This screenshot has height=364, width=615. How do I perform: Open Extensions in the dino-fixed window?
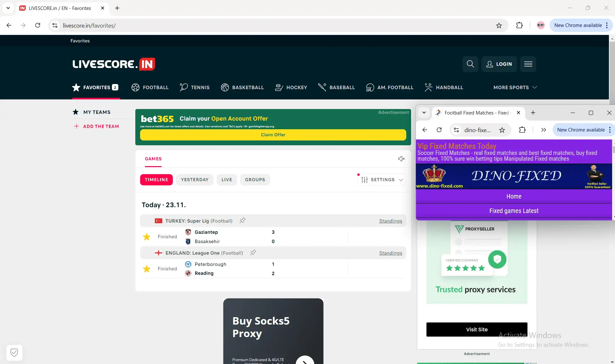click(522, 130)
